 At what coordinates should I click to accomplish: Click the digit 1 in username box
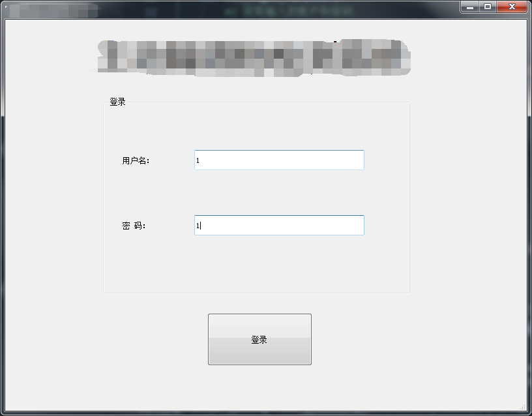(198, 160)
